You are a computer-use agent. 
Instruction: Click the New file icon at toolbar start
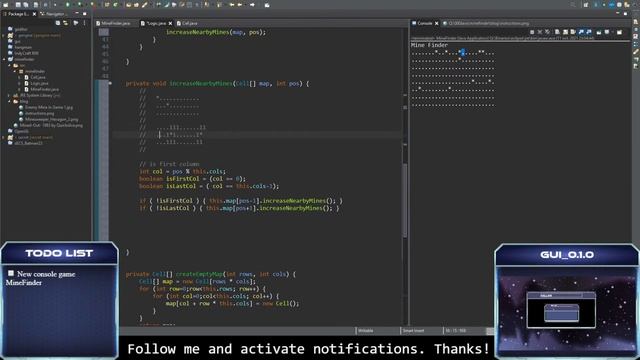point(6,4)
